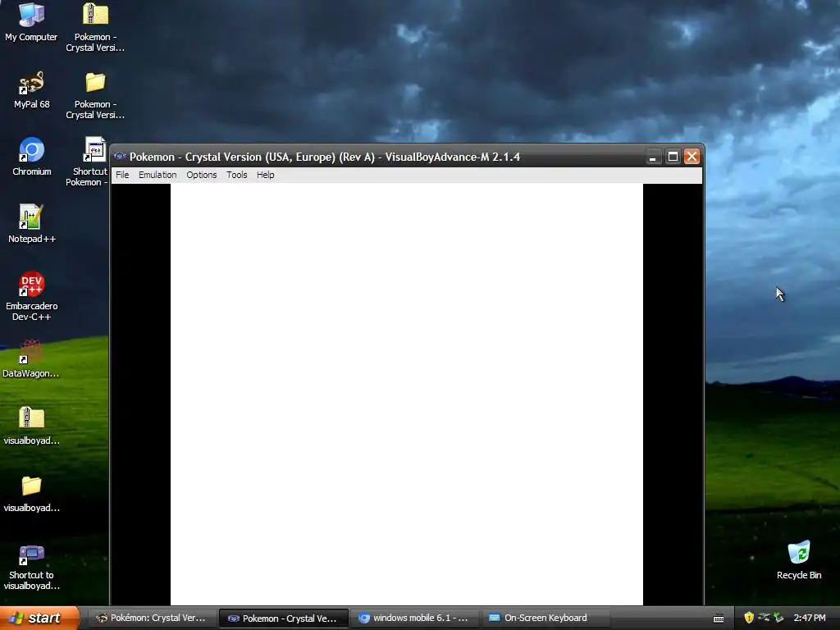
Task: Click the network connection tray icon
Action: coord(764,618)
